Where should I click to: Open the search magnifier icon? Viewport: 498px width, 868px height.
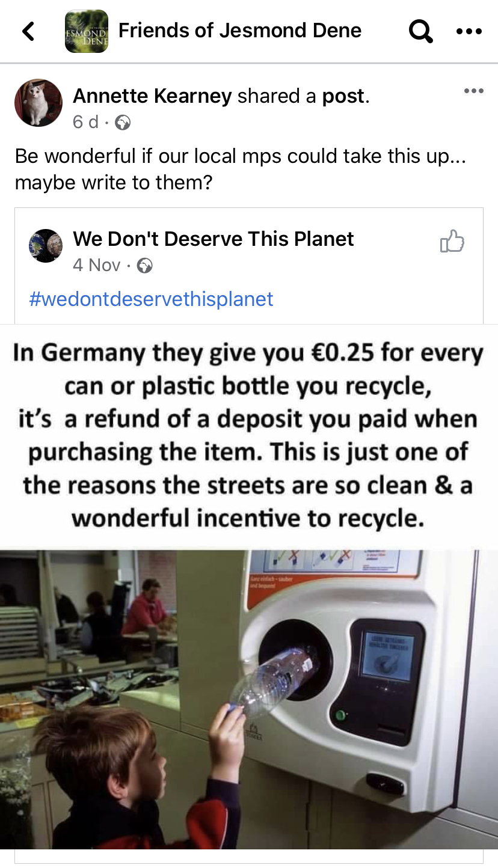click(420, 31)
